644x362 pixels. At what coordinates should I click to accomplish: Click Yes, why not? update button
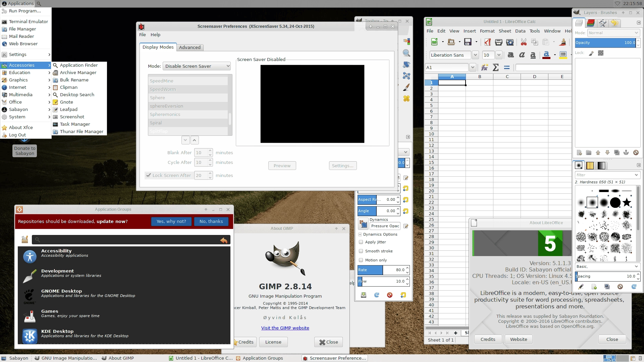coord(171,222)
